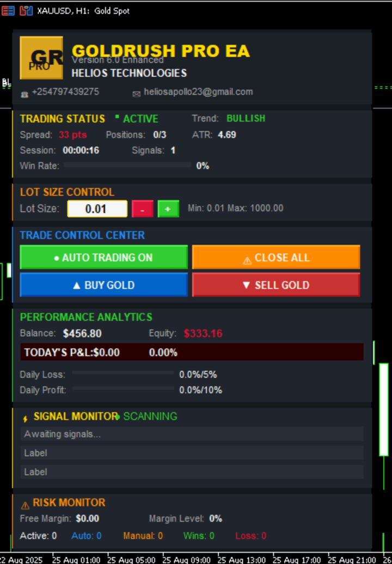Image resolution: width=392 pixels, height=564 pixels.
Task: Click the HELIOS TECHNOLOGIES text
Action: [129, 73]
